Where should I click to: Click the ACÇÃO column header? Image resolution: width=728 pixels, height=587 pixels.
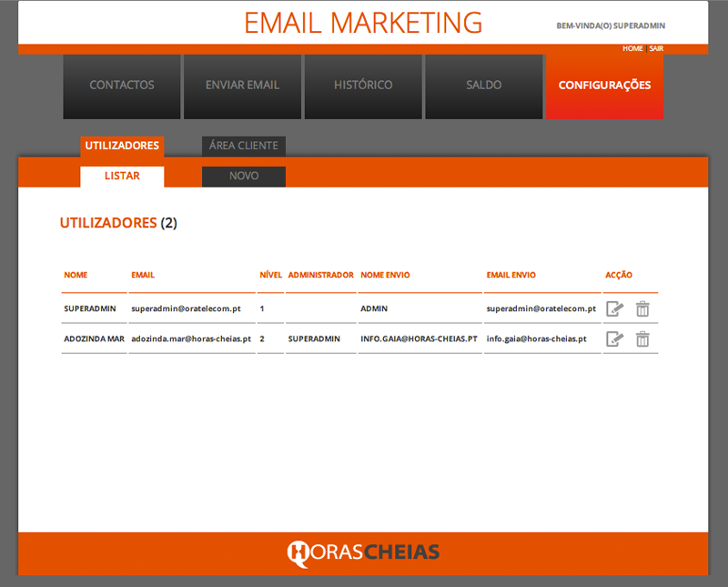click(x=619, y=275)
